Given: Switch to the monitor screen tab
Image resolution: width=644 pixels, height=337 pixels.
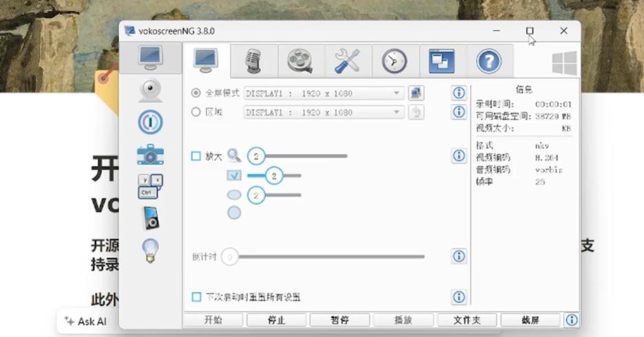Looking at the screenshot, I should [206, 61].
